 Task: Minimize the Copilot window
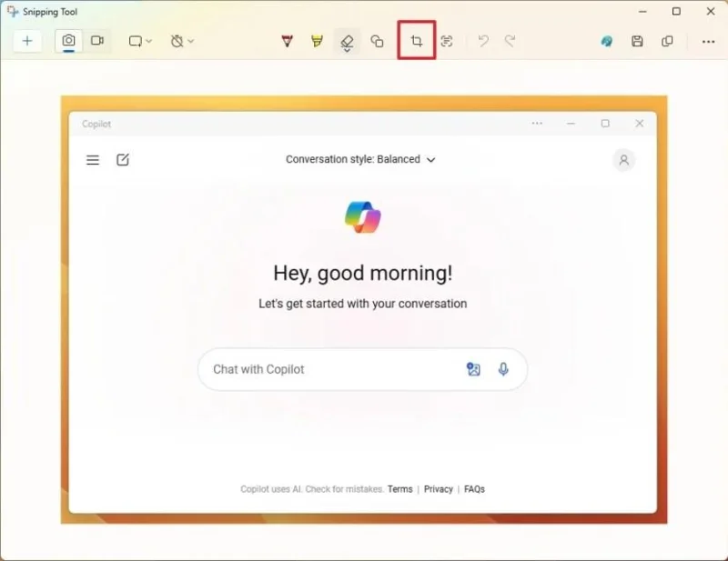click(571, 124)
